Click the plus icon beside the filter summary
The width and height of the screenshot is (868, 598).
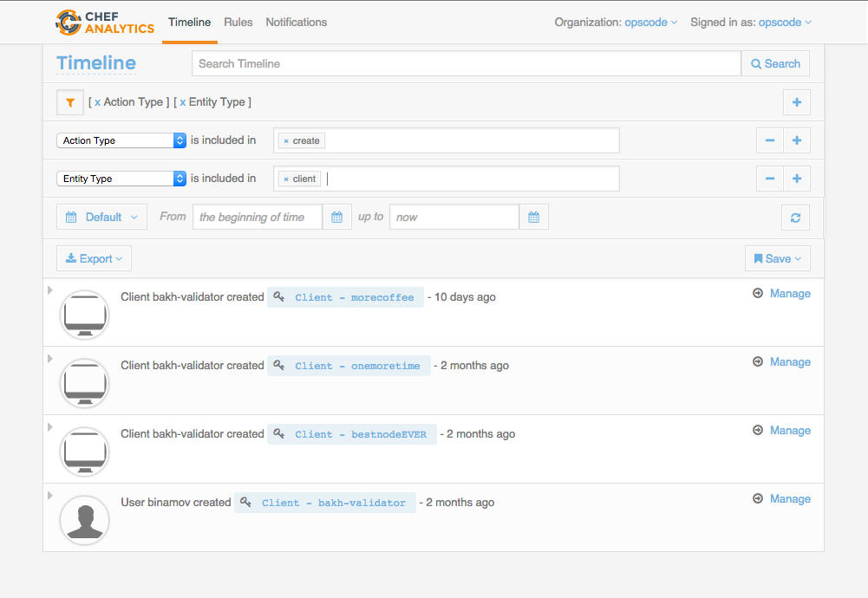tap(796, 102)
